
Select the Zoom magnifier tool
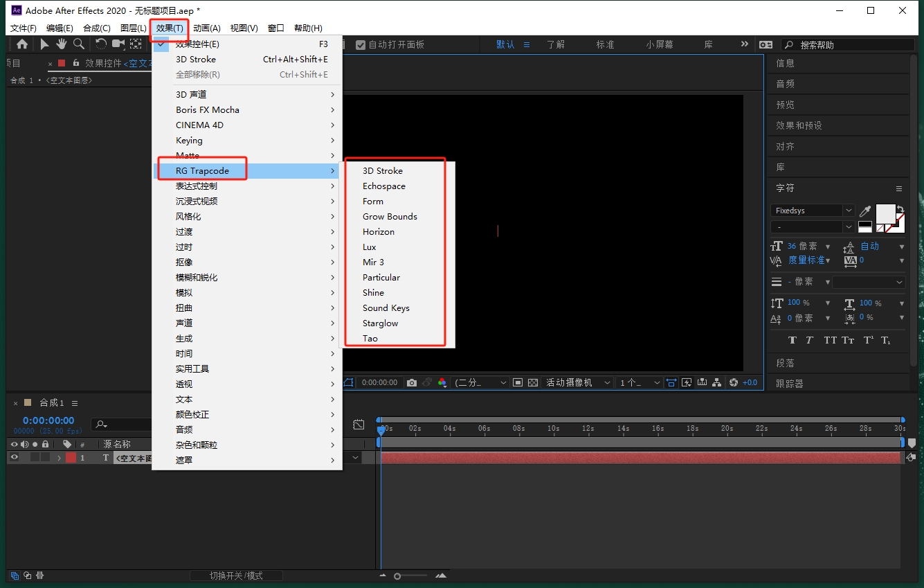[79, 44]
